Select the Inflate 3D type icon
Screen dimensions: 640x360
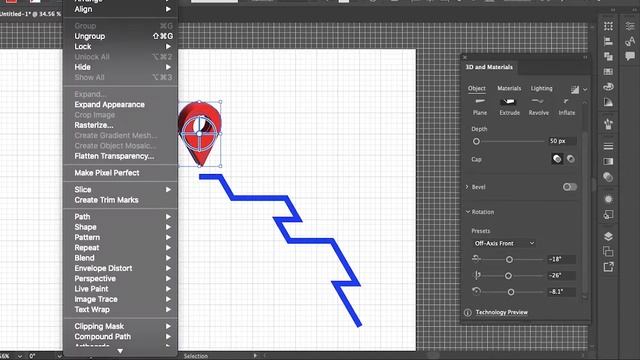(x=567, y=101)
